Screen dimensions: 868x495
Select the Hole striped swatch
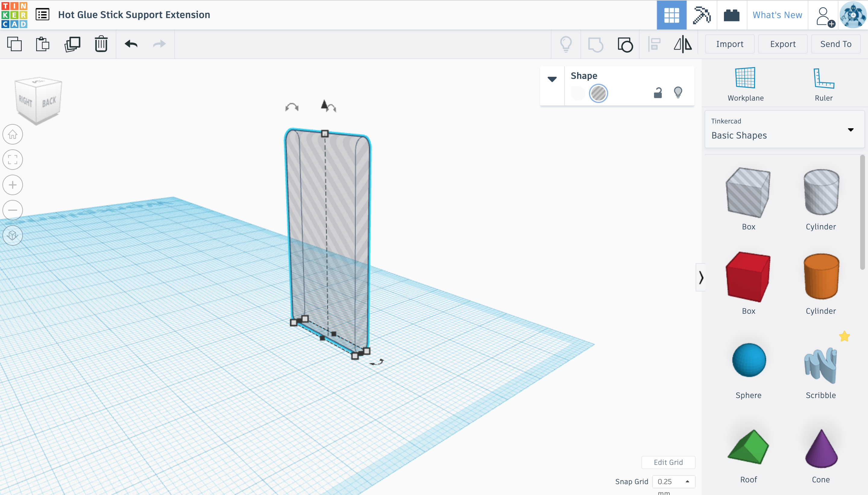[x=598, y=93]
